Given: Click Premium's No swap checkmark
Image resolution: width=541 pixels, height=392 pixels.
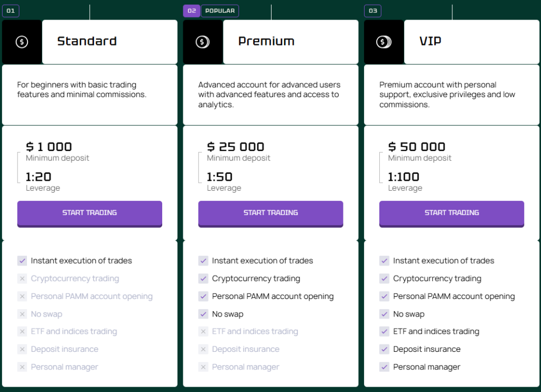Looking at the screenshot, I should (x=203, y=314).
